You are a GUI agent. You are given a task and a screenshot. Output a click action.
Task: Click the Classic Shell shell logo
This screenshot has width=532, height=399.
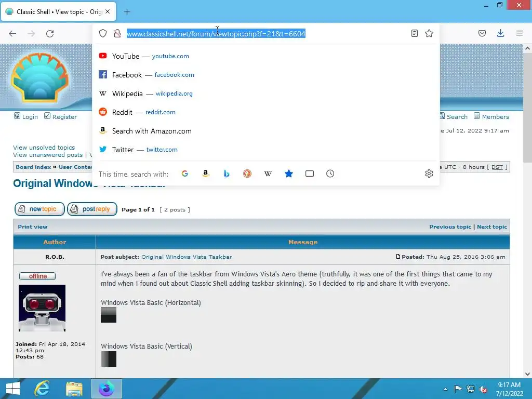coord(40,78)
